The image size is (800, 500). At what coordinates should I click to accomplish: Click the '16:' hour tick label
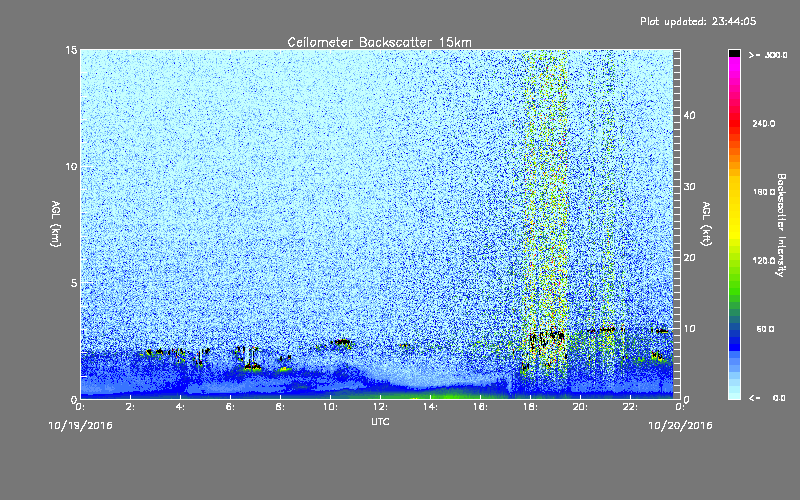click(x=480, y=407)
